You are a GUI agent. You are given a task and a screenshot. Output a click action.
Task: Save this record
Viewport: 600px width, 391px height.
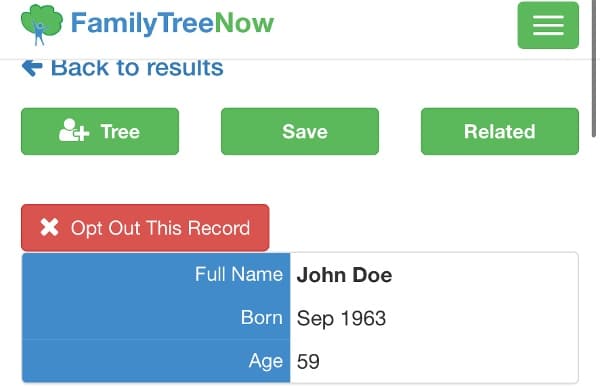click(300, 131)
